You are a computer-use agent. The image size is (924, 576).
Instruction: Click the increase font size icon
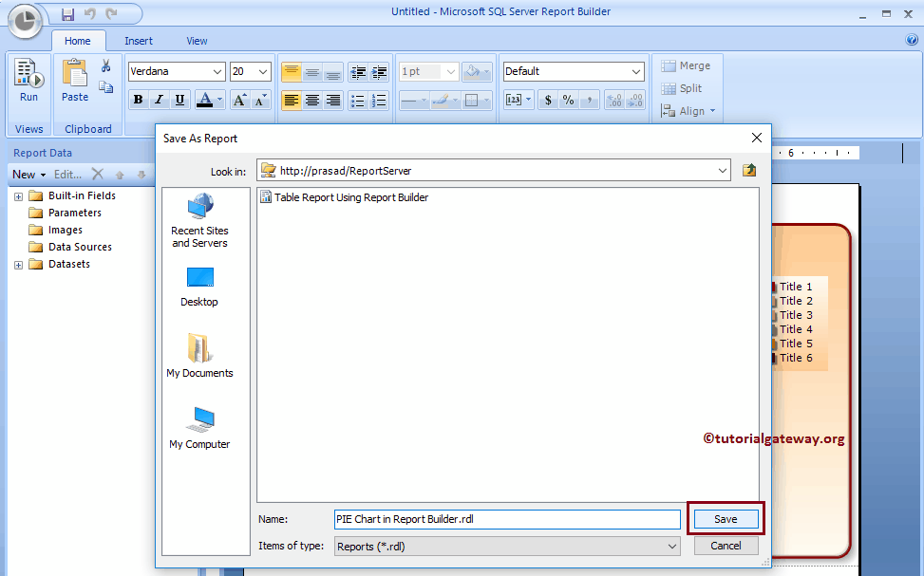click(x=239, y=101)
